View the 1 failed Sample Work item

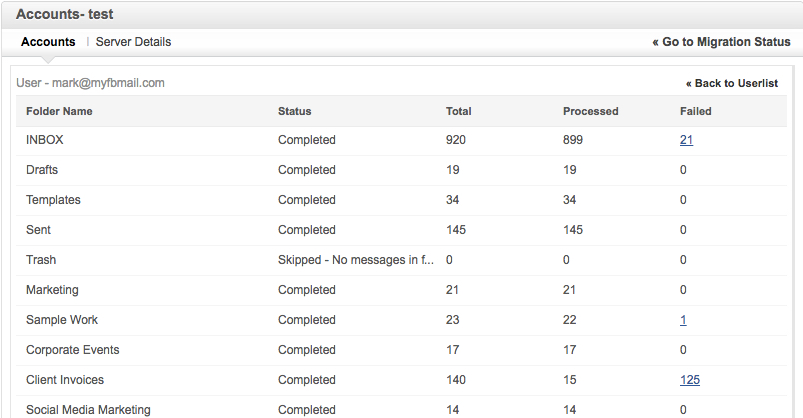[683, 320]
